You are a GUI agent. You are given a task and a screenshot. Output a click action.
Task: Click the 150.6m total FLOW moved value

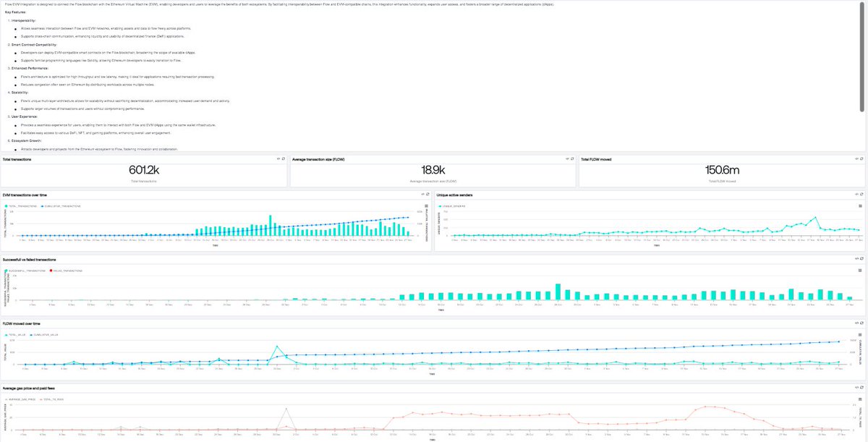(x=722, y=169)
